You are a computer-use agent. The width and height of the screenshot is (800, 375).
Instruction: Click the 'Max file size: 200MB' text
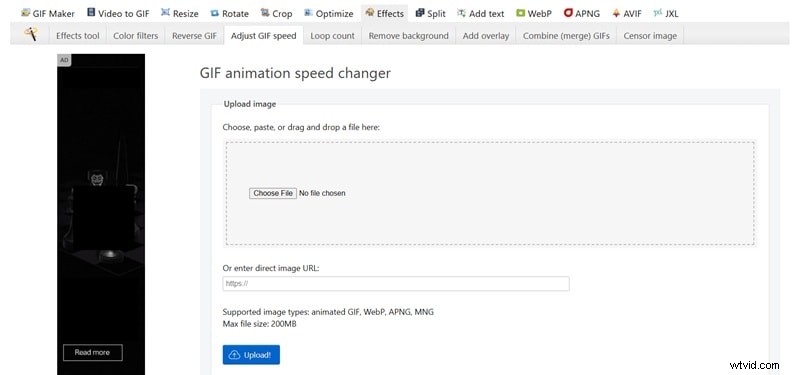[x=259, y=324]
